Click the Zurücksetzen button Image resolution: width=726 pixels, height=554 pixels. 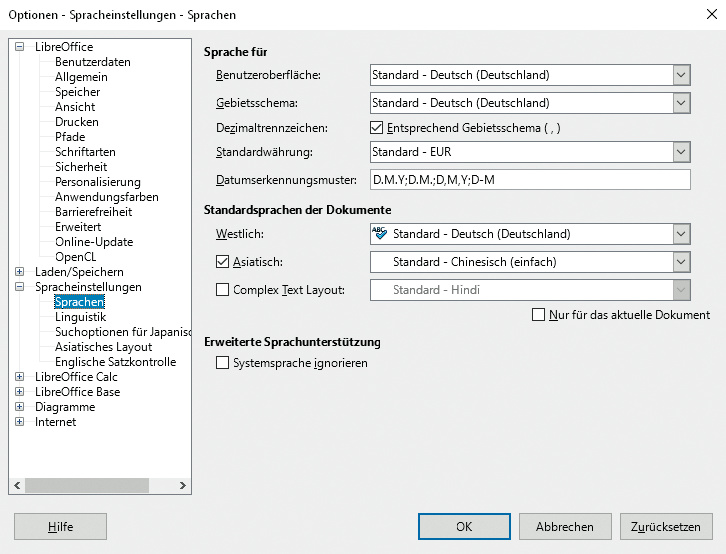coord(666,526)
